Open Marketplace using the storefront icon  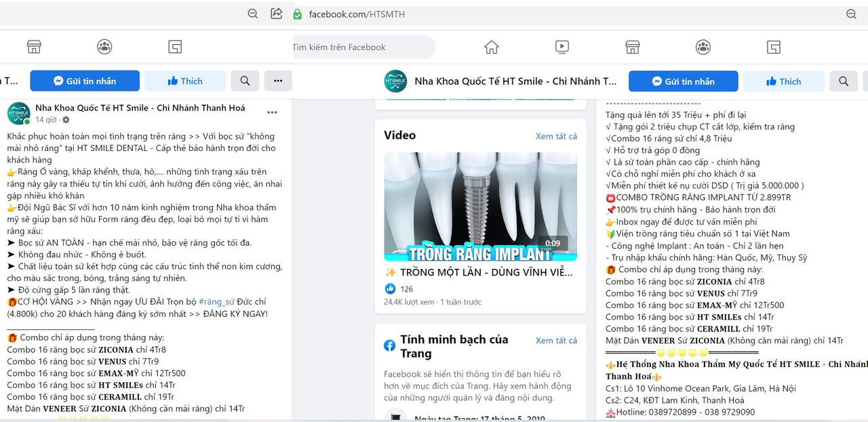pos(632,47)
